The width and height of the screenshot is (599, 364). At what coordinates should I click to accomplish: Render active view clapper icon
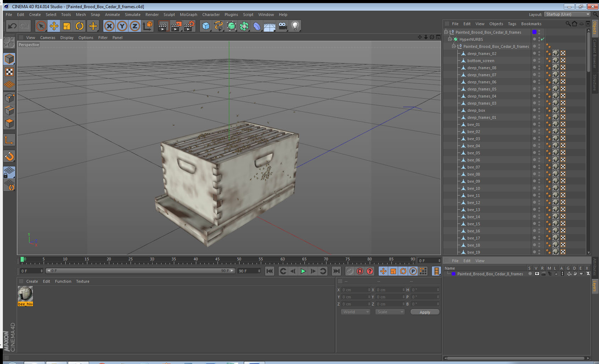[163, 26]
